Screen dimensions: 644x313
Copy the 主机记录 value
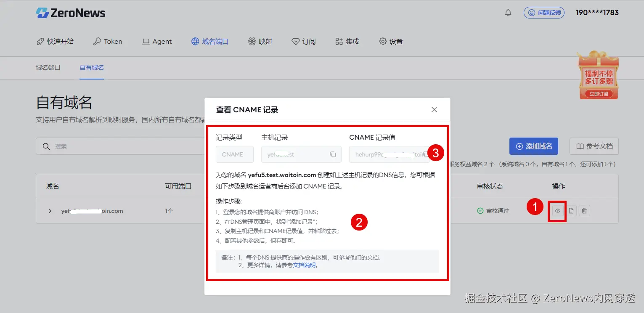333,154
